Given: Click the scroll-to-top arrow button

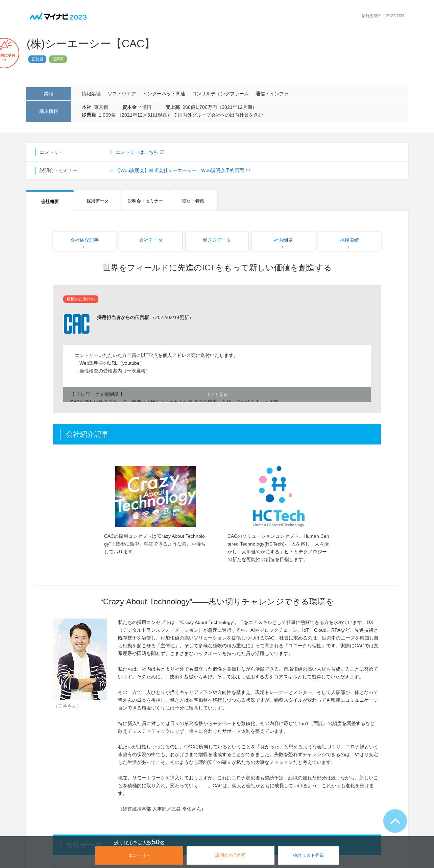Looking at the screenshot, I should (395, 821).
